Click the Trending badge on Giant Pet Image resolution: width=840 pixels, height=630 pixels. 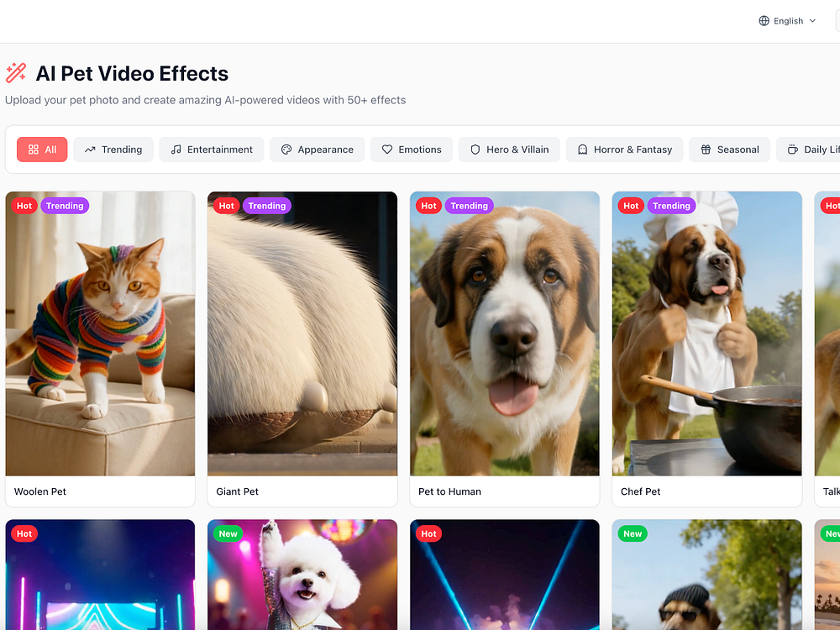pos(267,206)
